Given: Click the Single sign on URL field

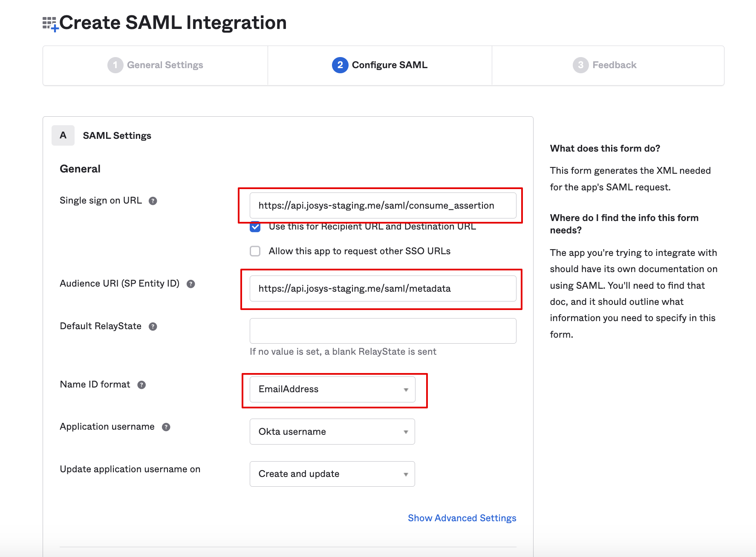Looking at the screenshot, I should [383, 206].
